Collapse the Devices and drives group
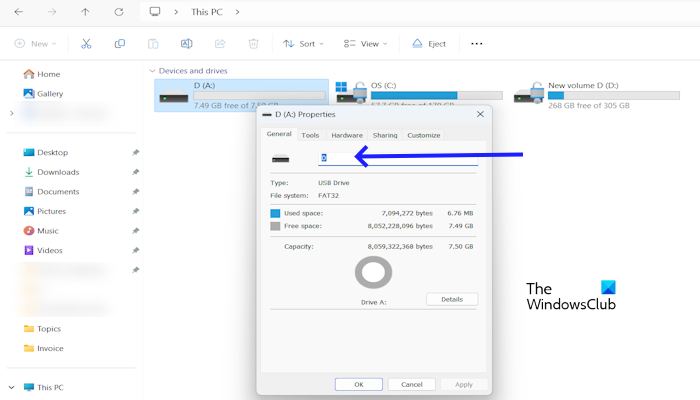700x400 pixels. [152, 71]
